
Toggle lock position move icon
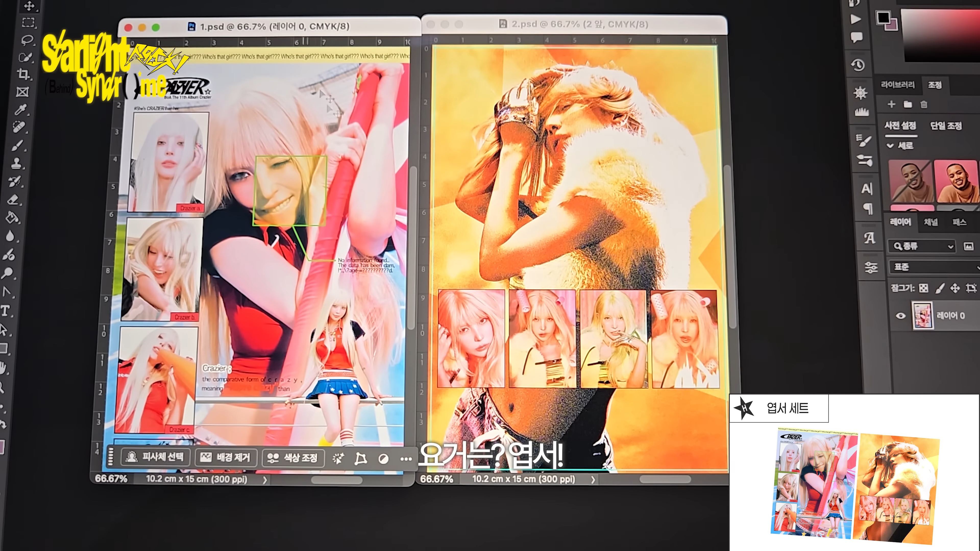coord(955,288)
